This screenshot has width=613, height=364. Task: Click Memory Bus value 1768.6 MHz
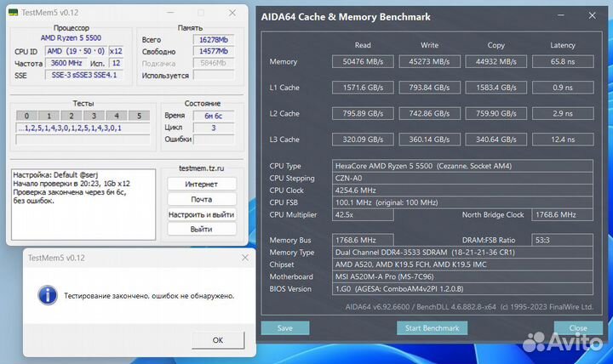[x=363, y=240]
